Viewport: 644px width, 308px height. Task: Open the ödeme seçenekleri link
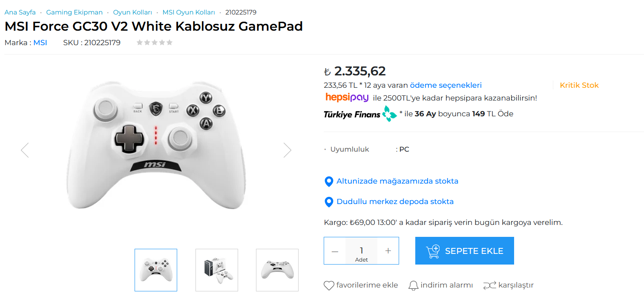[x=446, y=85]
